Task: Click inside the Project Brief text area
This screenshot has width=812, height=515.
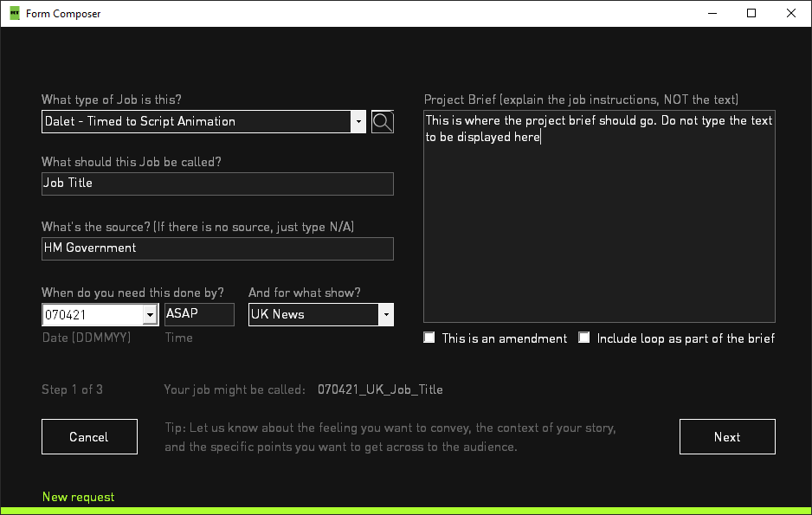Action: pyautogui.click(x=599, y=216)
